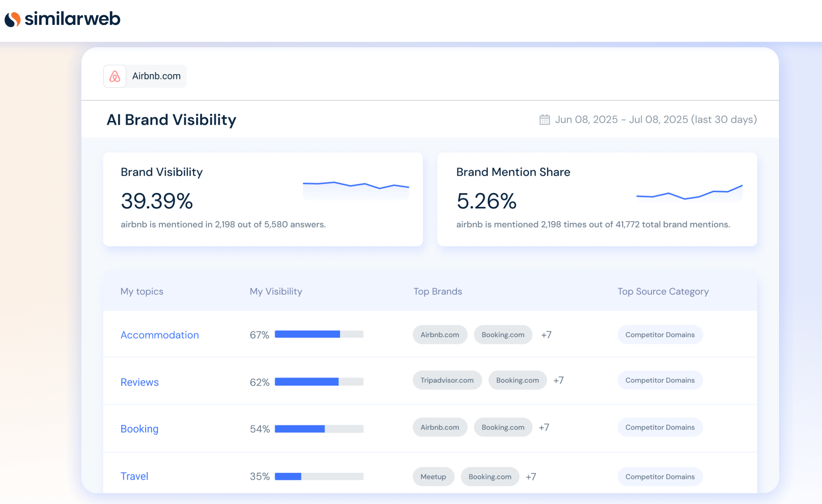The image size is (822, 504).
Task: Expand the +7 brands in the Reviews row
Action: [x=559, y=380]
